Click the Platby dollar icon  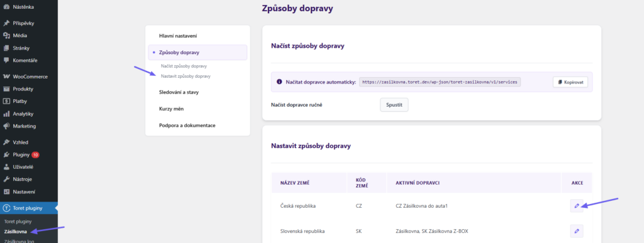(6, 101)
